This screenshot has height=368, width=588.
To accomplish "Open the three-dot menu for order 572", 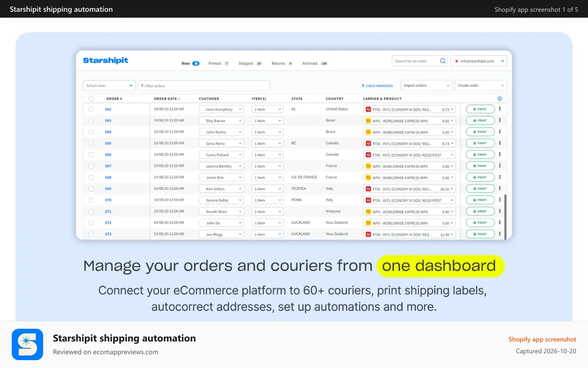I will coord(500,223).
